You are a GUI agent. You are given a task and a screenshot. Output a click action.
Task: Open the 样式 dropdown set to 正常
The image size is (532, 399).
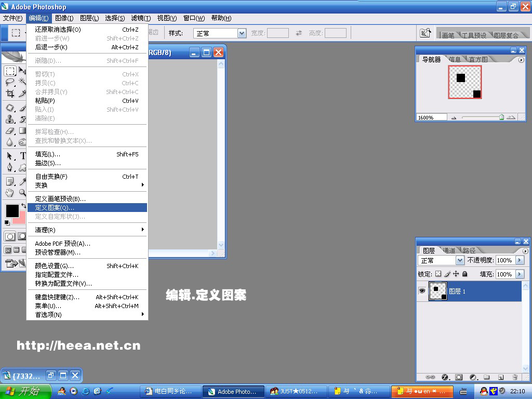(242, 33)
